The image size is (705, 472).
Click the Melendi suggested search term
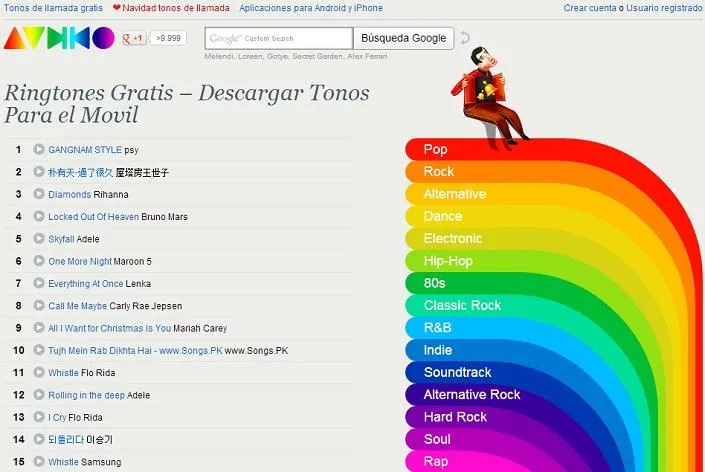pyautogui.click(x=219, y=56)
